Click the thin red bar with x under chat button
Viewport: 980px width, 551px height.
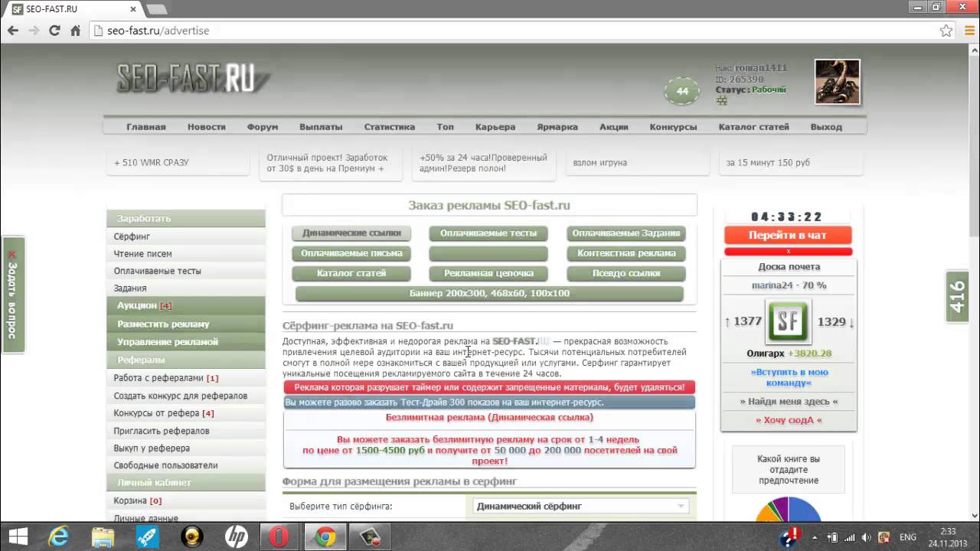pyautogui.click(x=788, y=252)
